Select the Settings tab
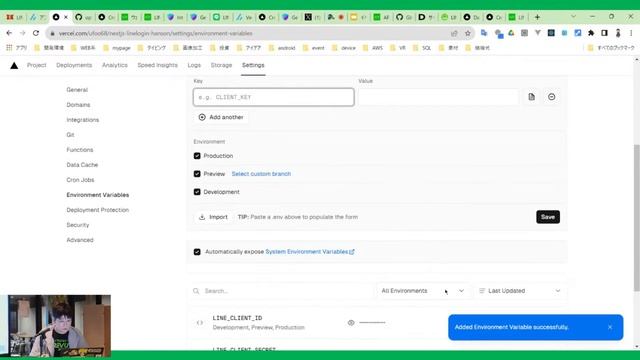 (253, 65)
